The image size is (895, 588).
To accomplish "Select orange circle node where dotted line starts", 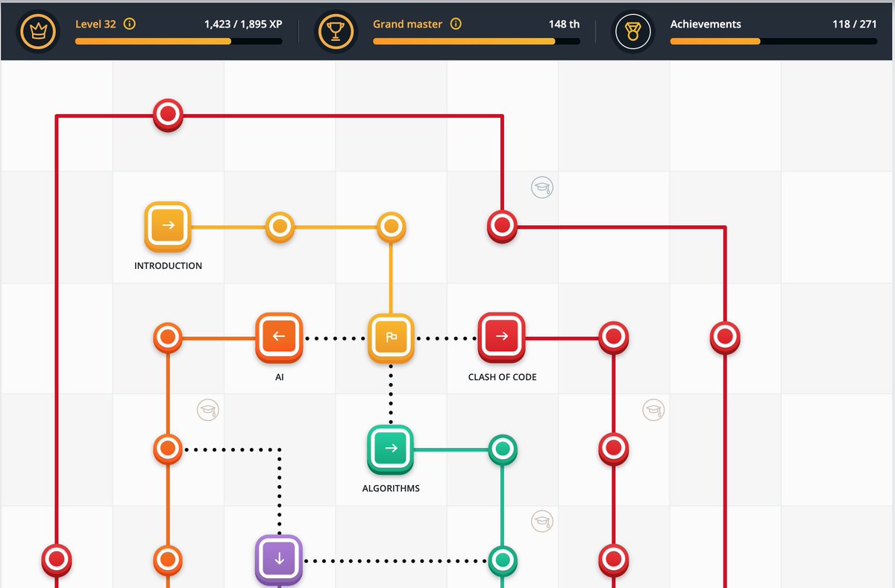I will [168, 450].
